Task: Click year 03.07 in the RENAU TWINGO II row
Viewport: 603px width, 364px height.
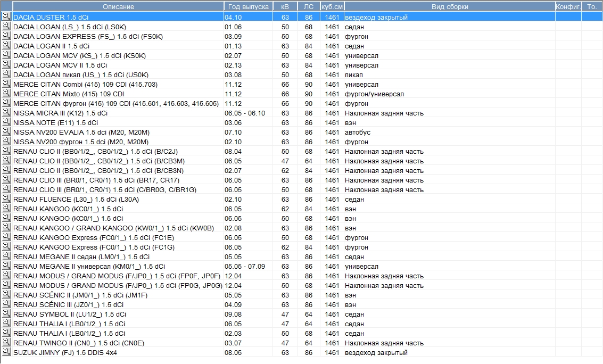Action: (x=233, y=343)
